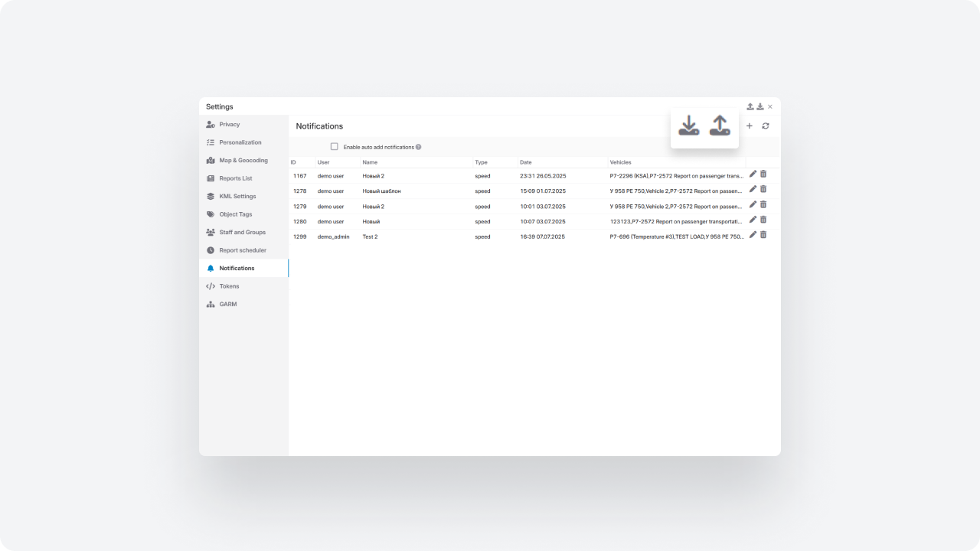Open Map & Geocoding settings

(x=243, y=161)
